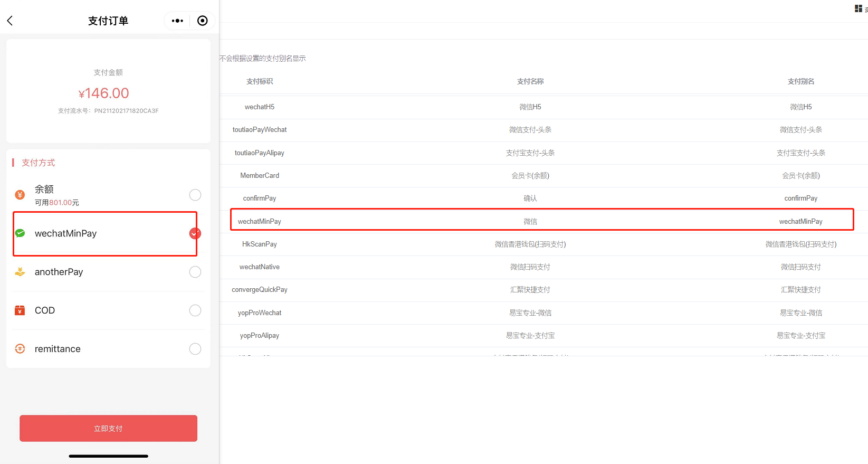Click 汇聚快捷支付 payment name cell
Viewport: 868px width, 464px height.
[x=530, y=290]
